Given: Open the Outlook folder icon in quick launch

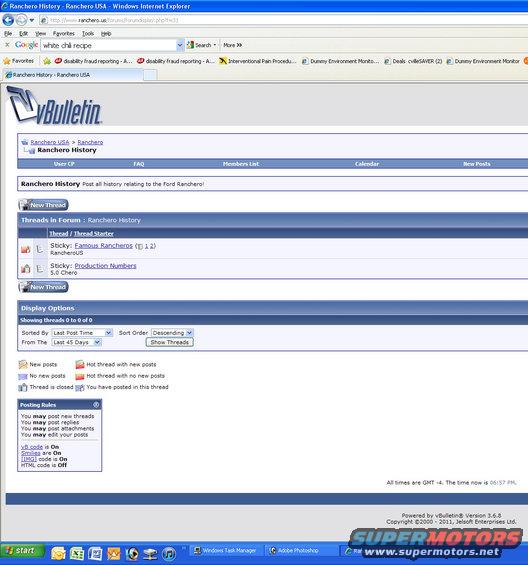Looking at the screenshot, I should click(x=58, y=553).
